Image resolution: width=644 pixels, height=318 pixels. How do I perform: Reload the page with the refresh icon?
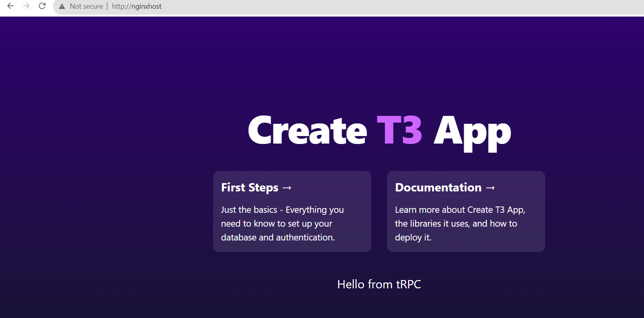point(42,6)
